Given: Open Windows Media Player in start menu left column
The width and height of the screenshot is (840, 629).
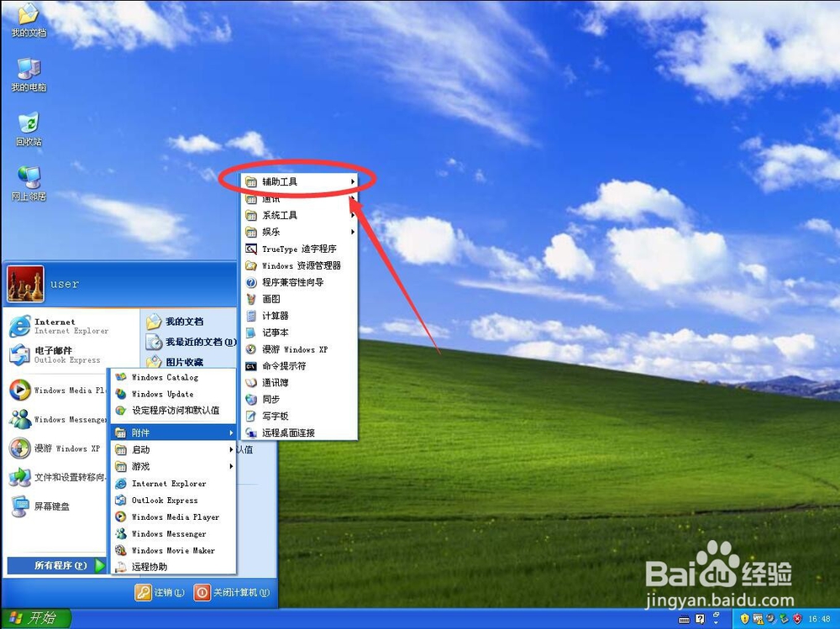Looking at the screenshot, I should tap(58, 390).
